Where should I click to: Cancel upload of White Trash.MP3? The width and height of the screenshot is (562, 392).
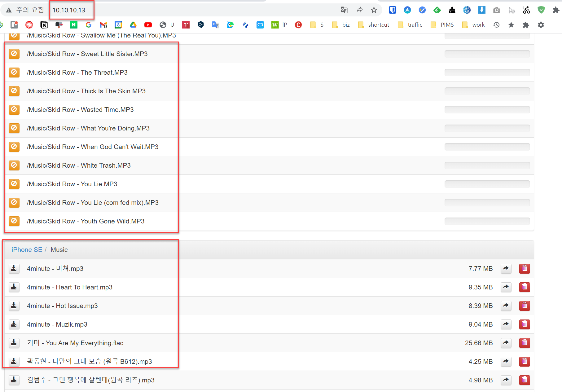[14, 165]
